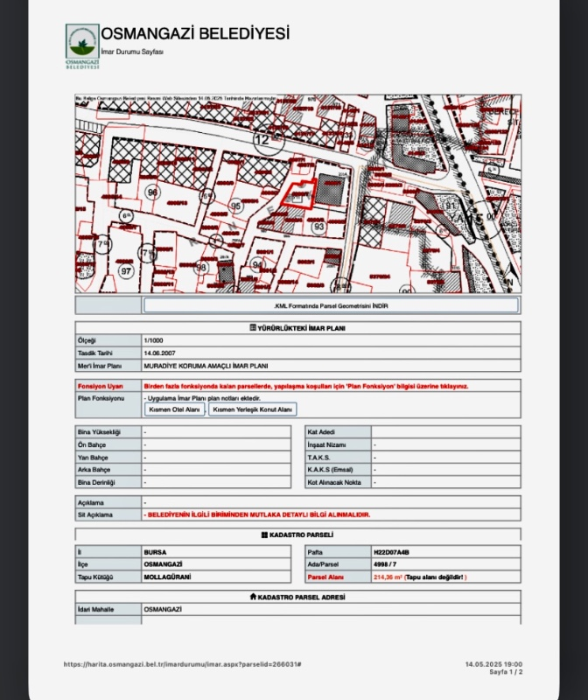
Task: Click the red Fonsiyon Uyarı label
Action: 100,386
